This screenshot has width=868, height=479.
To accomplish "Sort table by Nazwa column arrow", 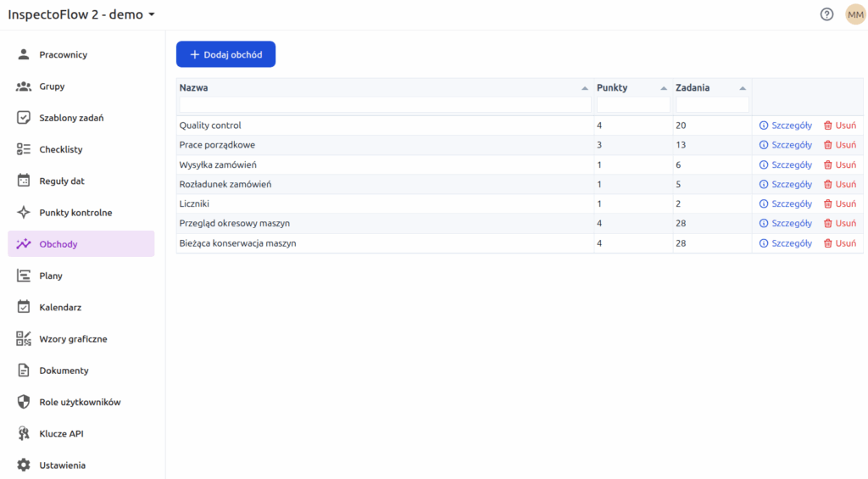I will click(584, 88).
